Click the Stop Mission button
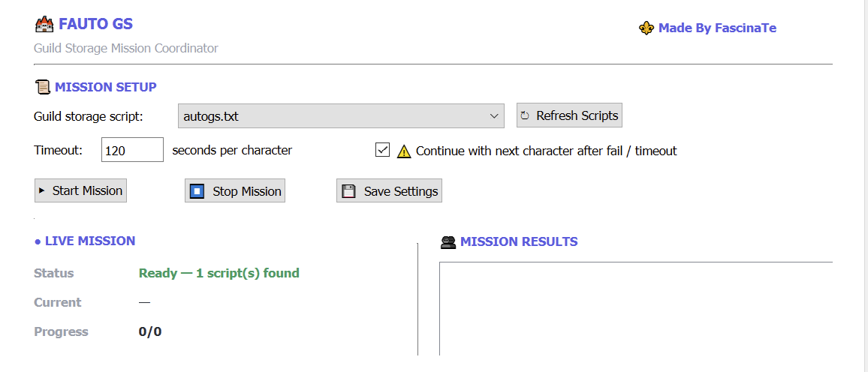Viewport: 868px width, 372px height. click(235, 191)
